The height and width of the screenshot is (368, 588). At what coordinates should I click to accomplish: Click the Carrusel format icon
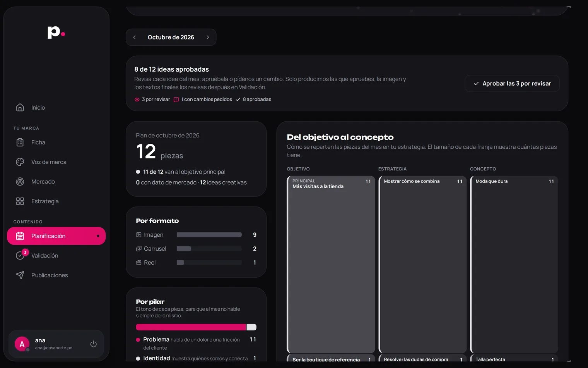139,249
